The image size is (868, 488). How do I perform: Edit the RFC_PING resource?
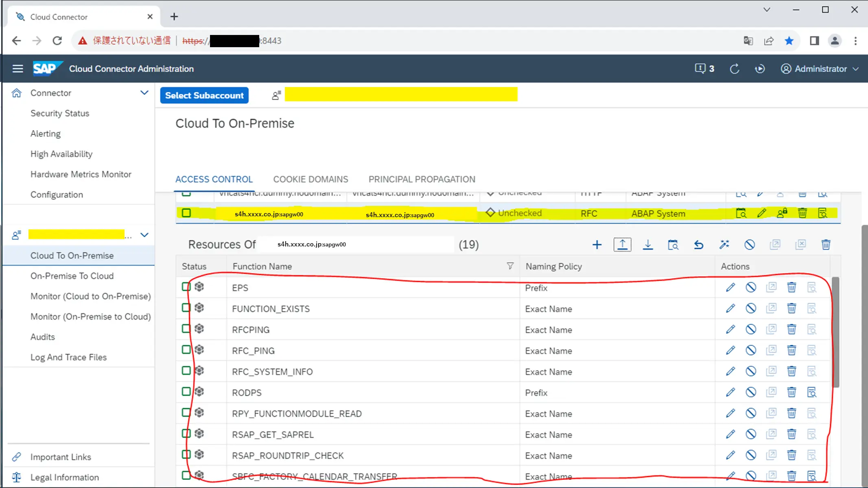click(x=730, y=351)
